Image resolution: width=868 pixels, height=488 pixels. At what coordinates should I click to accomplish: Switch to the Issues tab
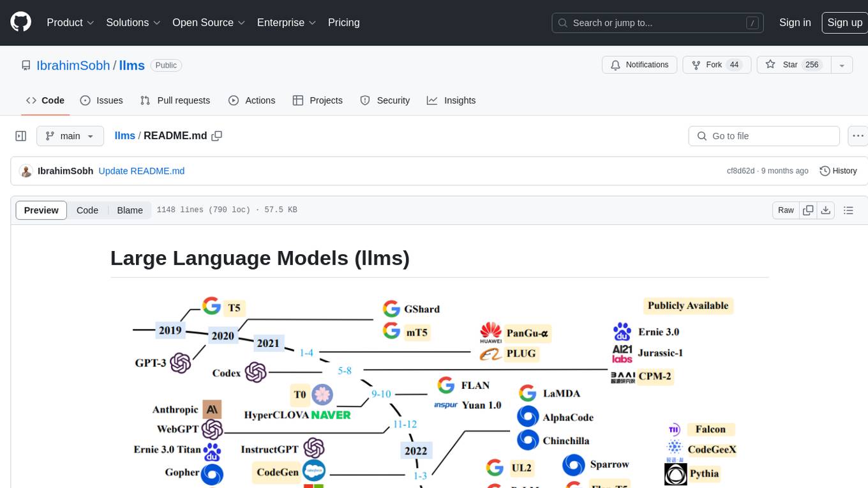(x=101, y=100)
